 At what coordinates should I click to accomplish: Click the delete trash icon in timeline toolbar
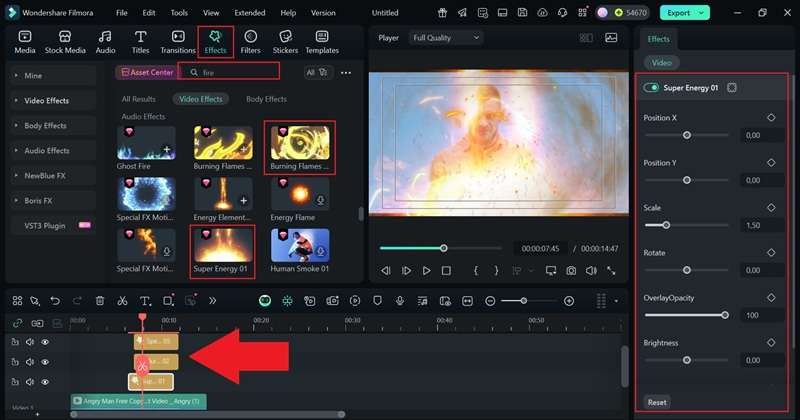tap(100, 301)
